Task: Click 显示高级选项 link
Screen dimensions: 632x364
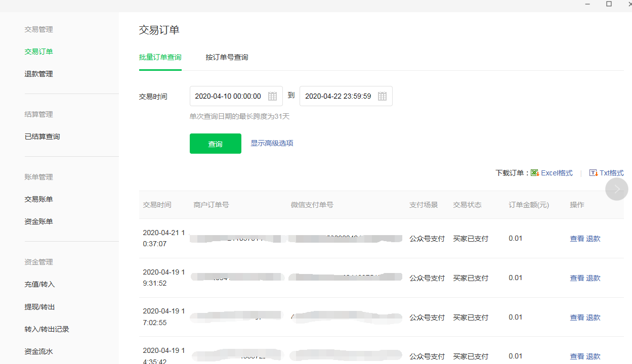Action: [272, 143]
